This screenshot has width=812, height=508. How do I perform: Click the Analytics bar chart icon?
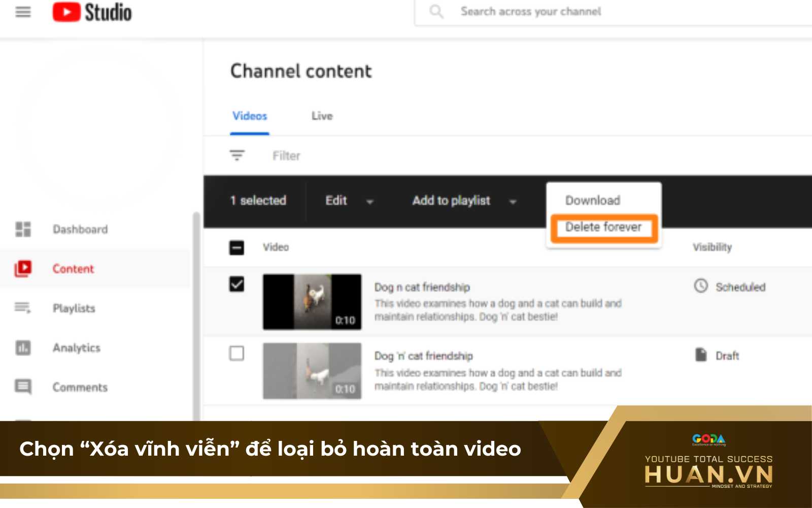click(23, 347)
